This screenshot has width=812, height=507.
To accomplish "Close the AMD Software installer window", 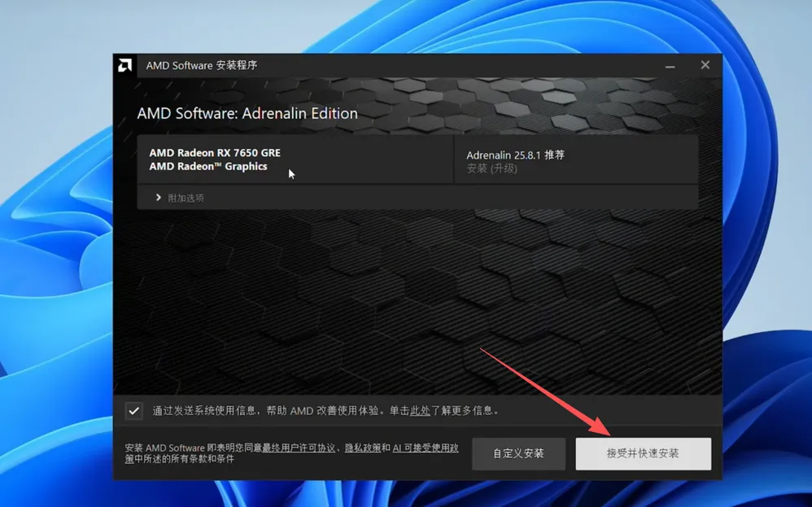I will (705, 65).
